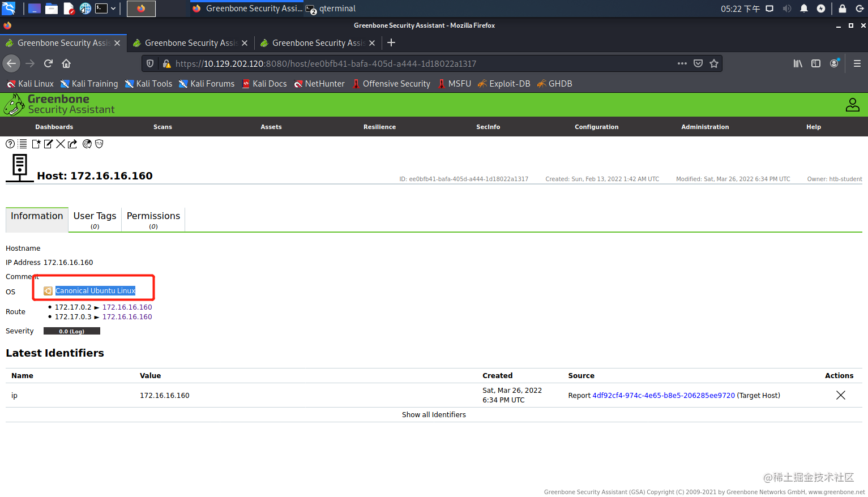Open the Resilience menu
The image size is (868, 497).
pyautogui.click(x=380, y=127)
